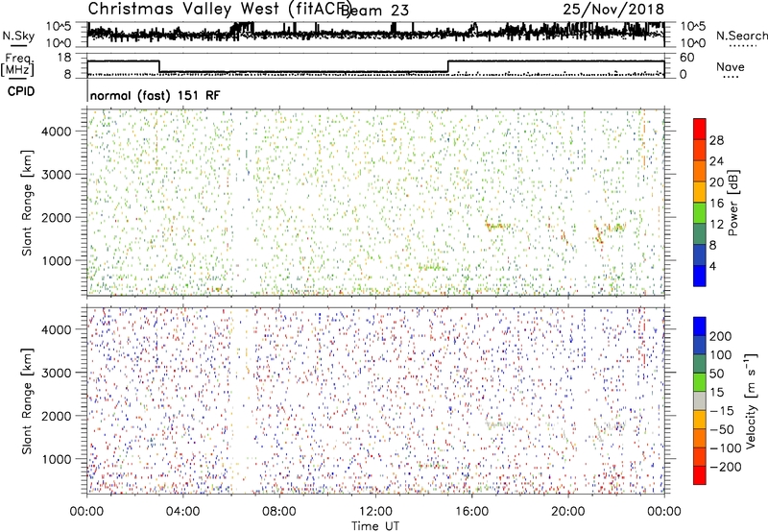Click the echo streak near 16:30 in power panel
Viewport: 768px width, 532px height.
click(496, 226)
